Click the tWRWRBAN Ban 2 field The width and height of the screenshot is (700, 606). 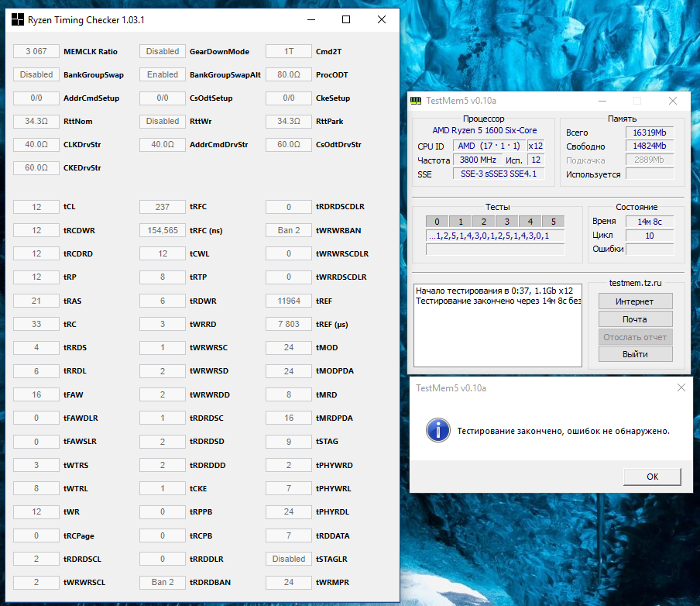tap(288, 230)
